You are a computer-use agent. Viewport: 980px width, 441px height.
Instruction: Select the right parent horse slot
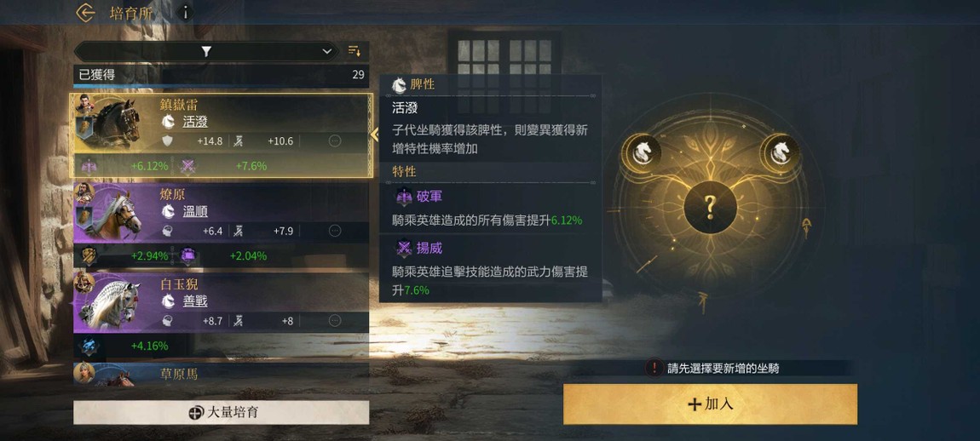780,152
